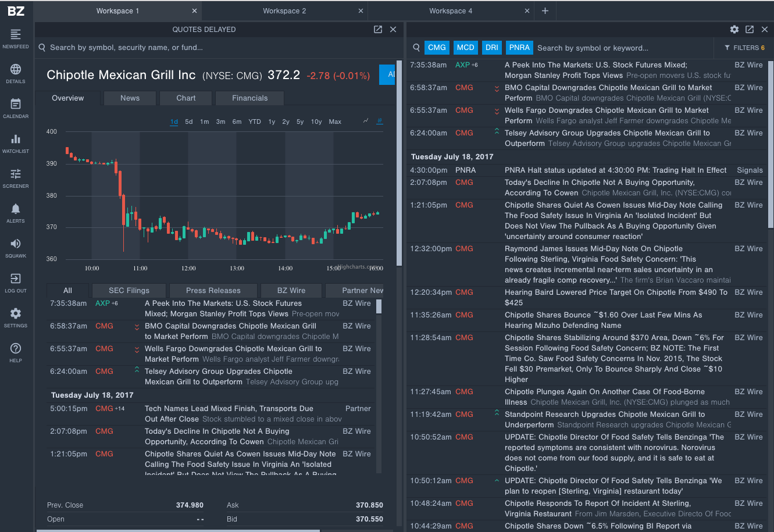Close the Workspace 2 tab
The width and height of the screenshot is (774, 532).
click(361, 11)
